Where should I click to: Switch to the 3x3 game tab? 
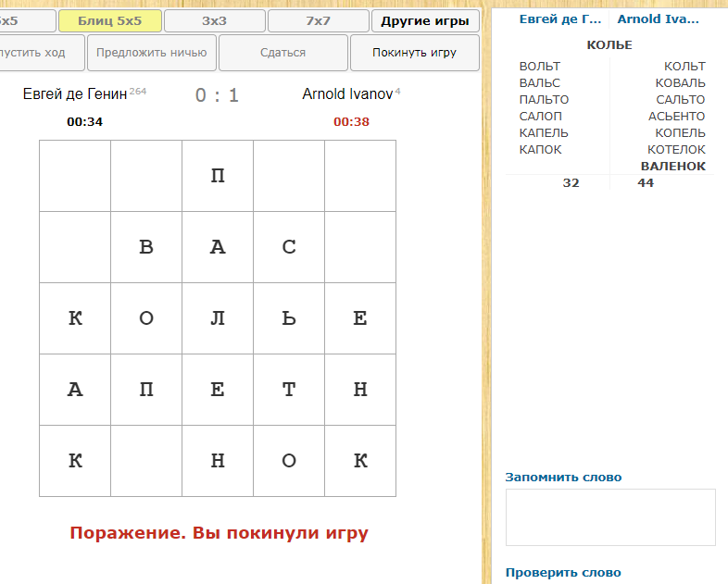pos(215,21)
